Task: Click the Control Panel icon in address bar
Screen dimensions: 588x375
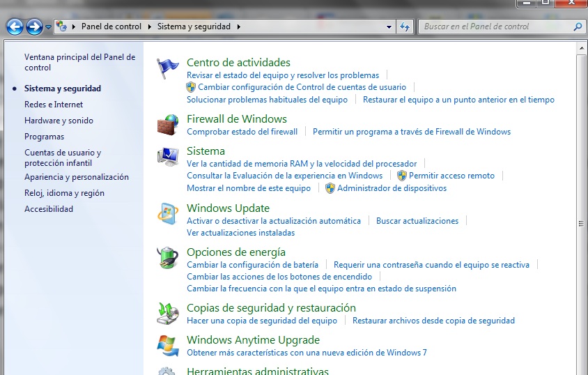Action: coord(61,26)
